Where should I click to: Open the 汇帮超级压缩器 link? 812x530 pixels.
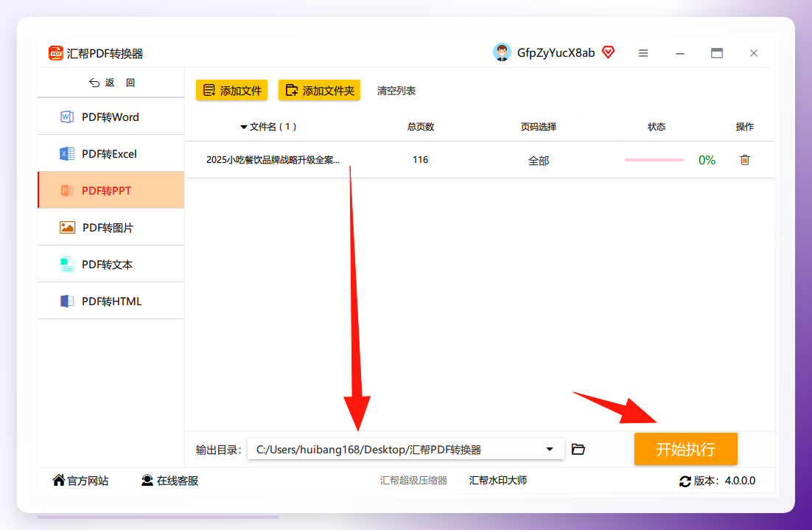click(x=413, y=481)
